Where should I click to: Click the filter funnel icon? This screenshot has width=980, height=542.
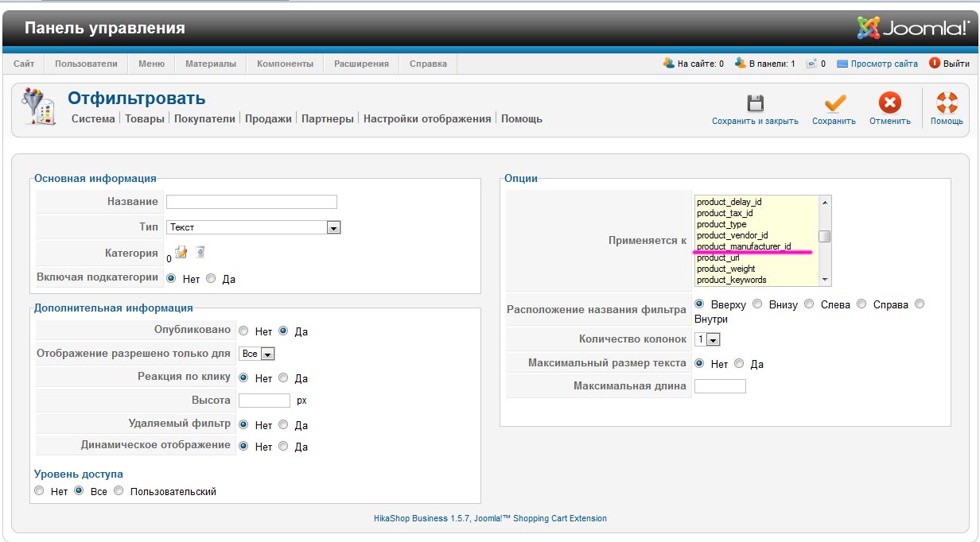pos(37,106)
